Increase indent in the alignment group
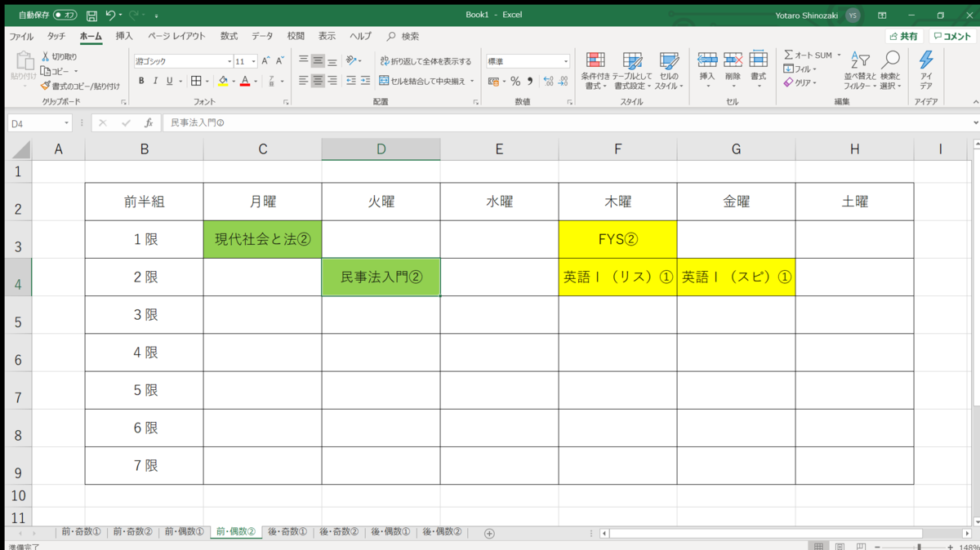This screenshot has width=980, height=550. [365, 81]
